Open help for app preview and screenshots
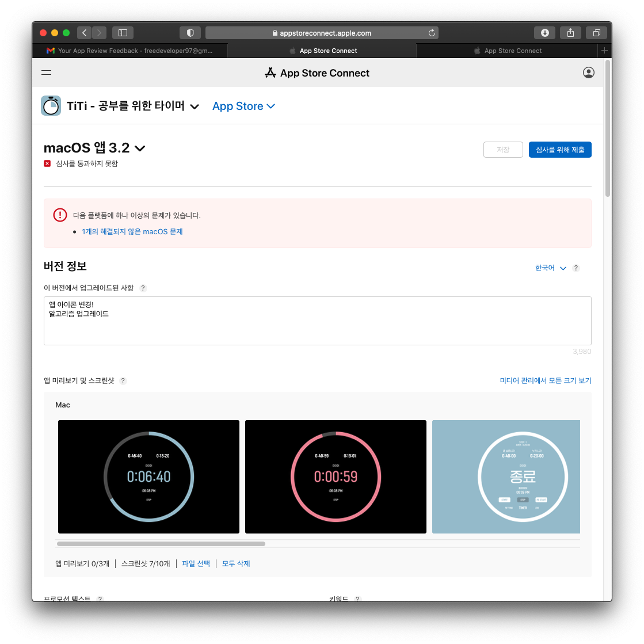Screen dimensions: 644x644 coord(123,381)
